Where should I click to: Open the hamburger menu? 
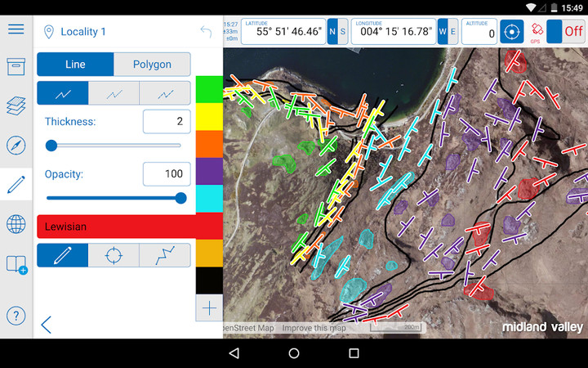click(16, 29)
